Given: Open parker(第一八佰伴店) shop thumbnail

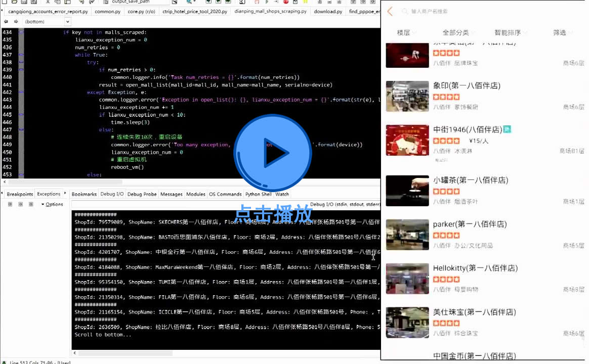Looking at the screenshot, I should click(x=407, y=235).
